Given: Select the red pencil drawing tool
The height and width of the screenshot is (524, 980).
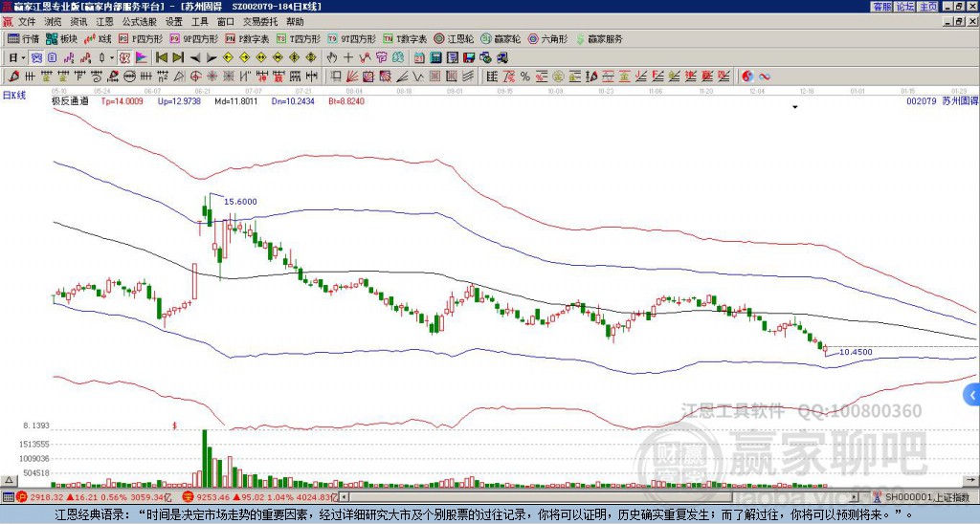Looking at the screenshot, I should (12, 76).
